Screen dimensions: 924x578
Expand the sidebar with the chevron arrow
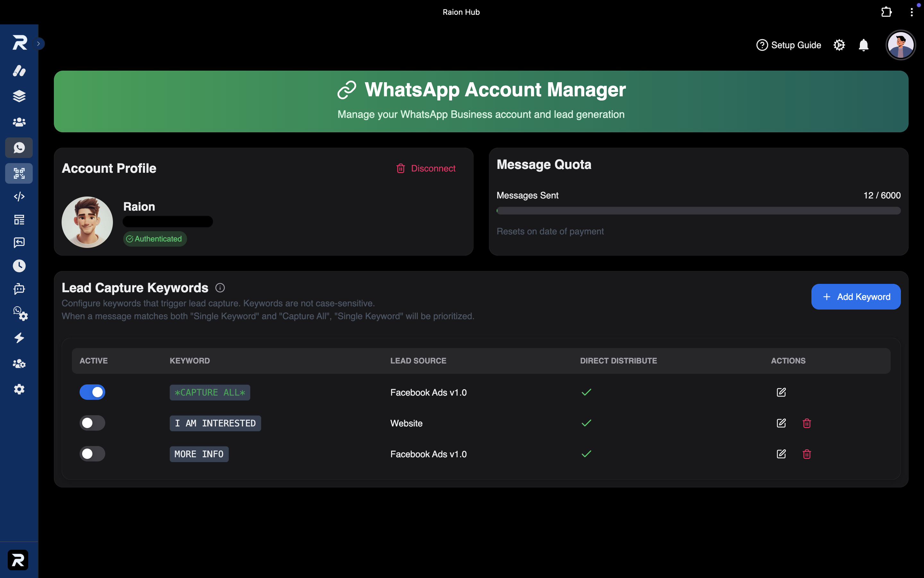pos(38,44)
